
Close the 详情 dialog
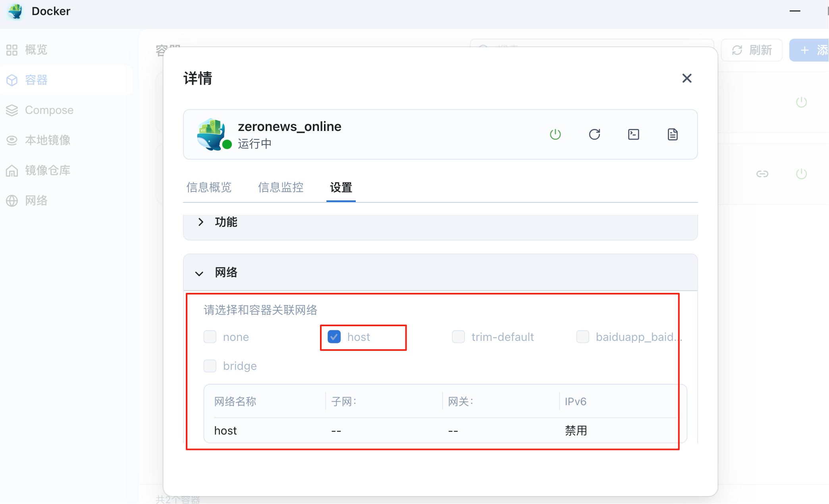(686, 78)
